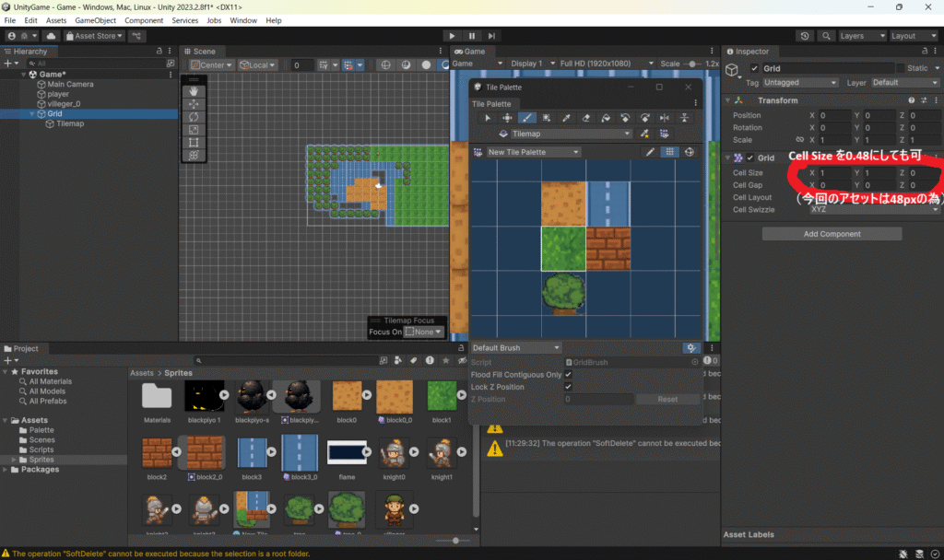This screenshot has height=560, width=944.
Task: Open the Undo History icon
Action: (804, 36)
